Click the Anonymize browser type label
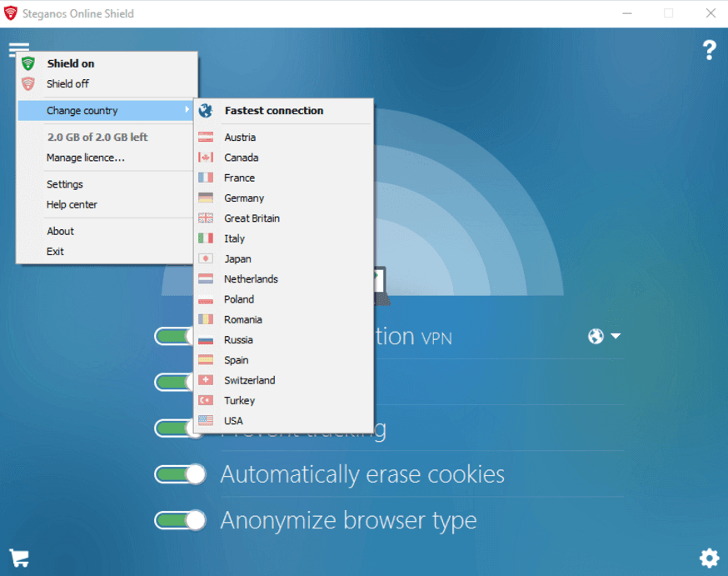728x576 pixels. click(349, 520)
